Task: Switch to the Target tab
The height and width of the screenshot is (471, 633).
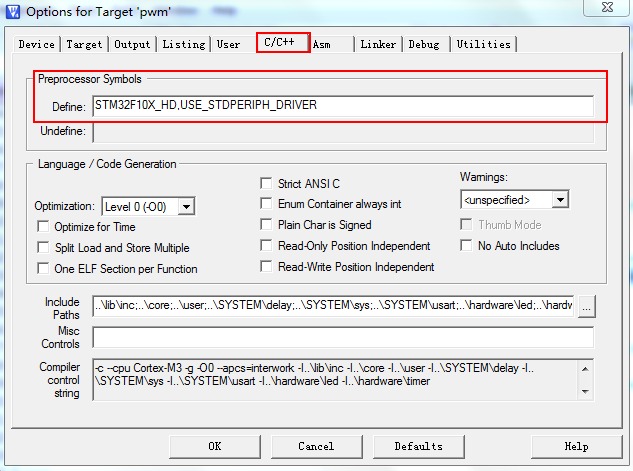Action: 84,44
